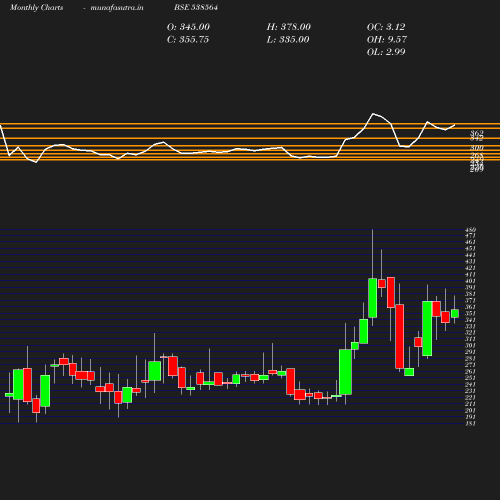Select the 480 price axis label
The height and width of the screenshot is (500, 500).
pos(470,230)
